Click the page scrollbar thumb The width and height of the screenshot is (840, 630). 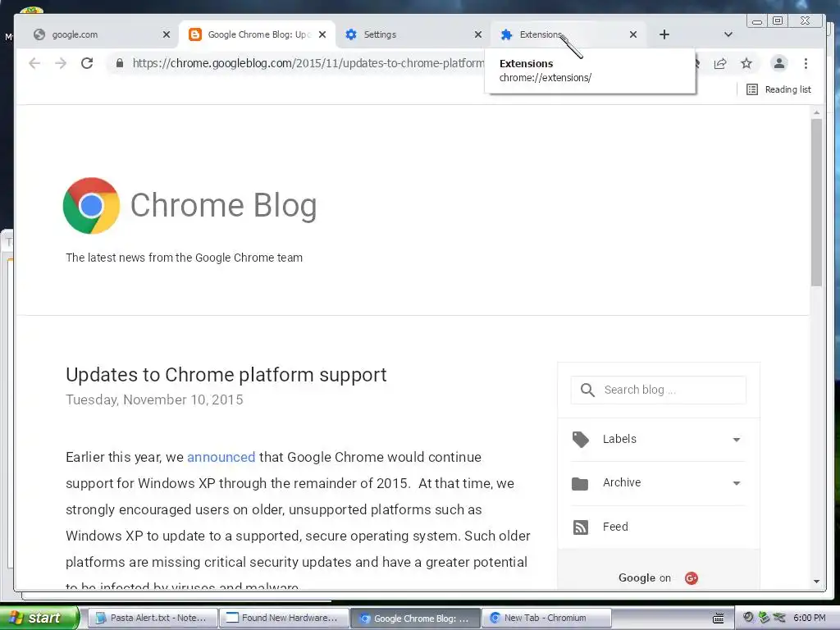tap(816, 203)
